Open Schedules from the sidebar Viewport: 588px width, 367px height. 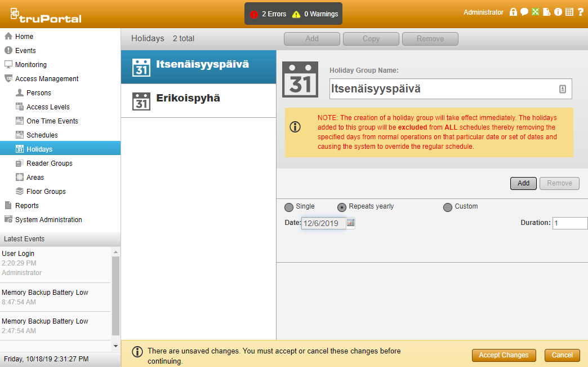click(42, 135)
